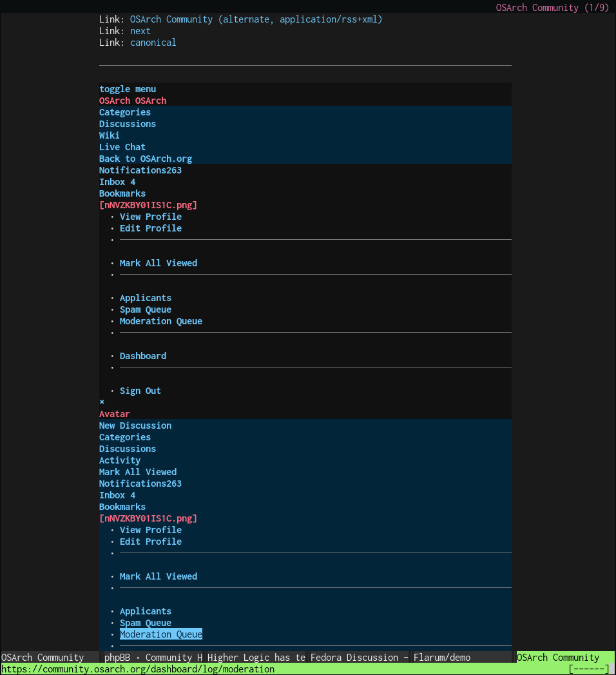The width and height of the screenshot is (616, 675).
Task: Select 'View Profile' in the lower list
Action: pyautogui.click(x=151, y=531)
